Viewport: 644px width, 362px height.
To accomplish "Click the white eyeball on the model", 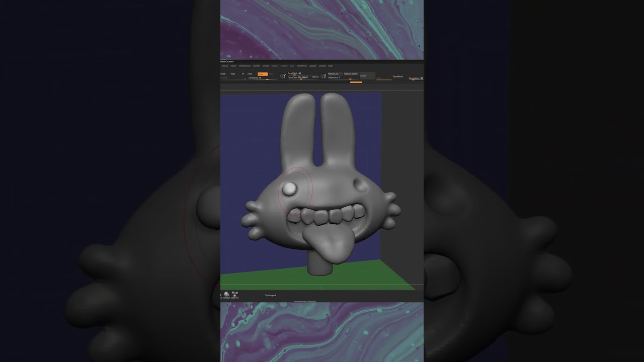I will pos(290,189).
